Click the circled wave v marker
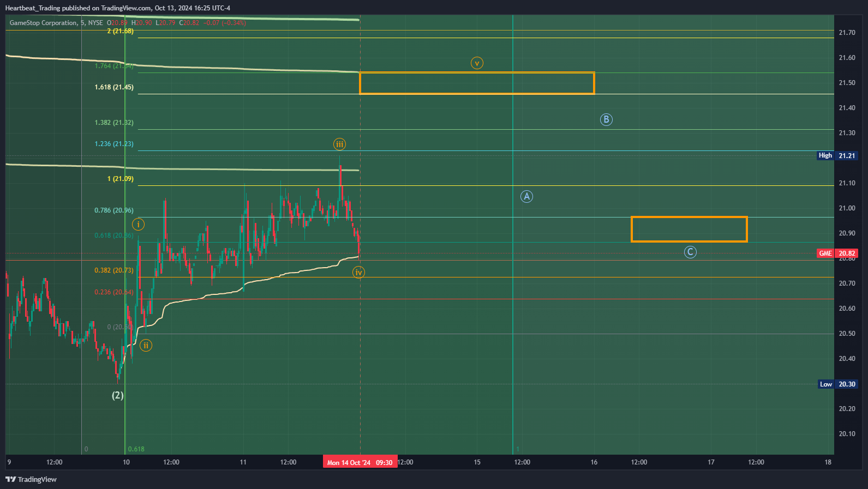 [477, 63]
